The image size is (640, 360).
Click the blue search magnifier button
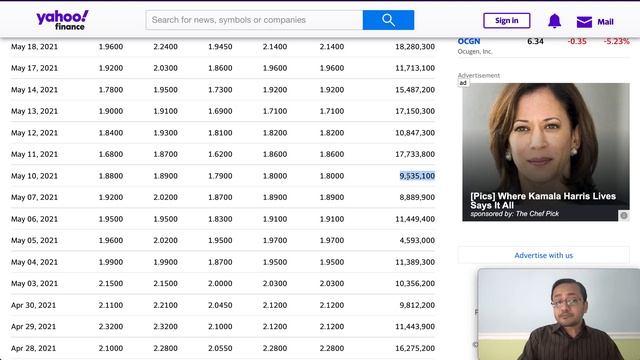(x=388, y=20)
